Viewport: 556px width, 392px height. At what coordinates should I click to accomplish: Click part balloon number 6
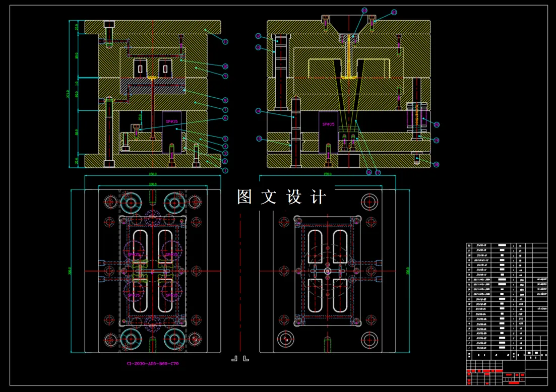[225, 118]
